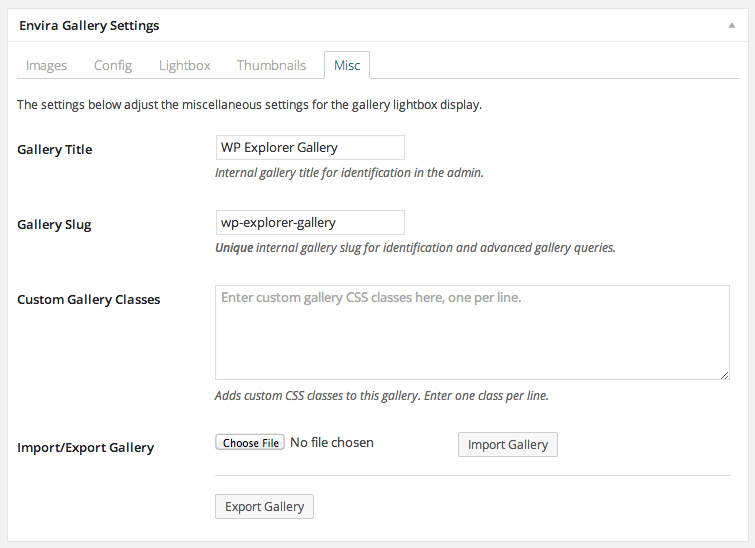The height and width of the screenshot is (548, 755).
Task: Grab the textarea resize handle corner
Action: (x=725, y=375)
